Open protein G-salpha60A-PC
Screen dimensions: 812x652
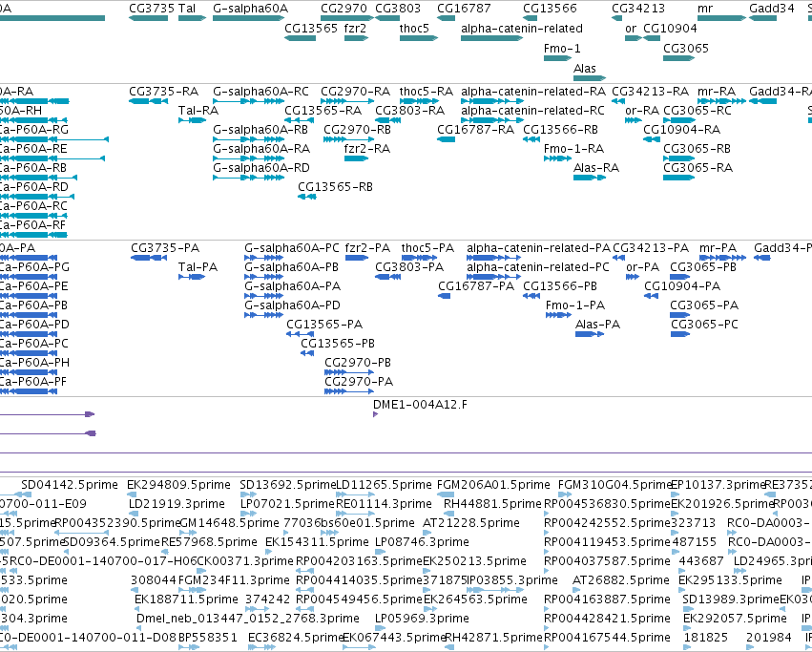point(264,258)
